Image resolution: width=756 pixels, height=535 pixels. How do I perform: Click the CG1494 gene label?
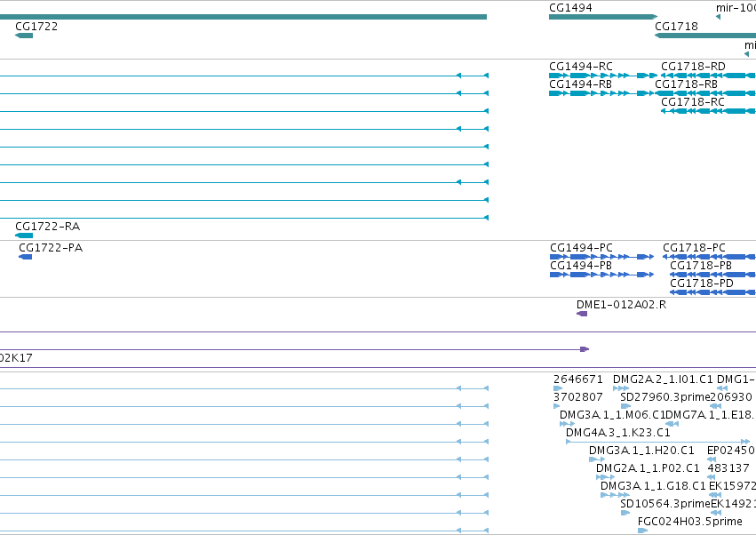(x=570, y=8)
